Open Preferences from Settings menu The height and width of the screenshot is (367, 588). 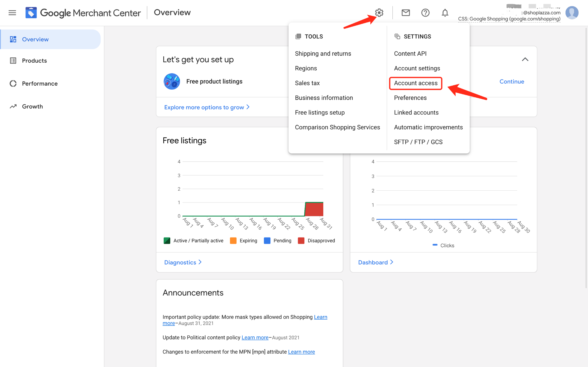[410, 98]
